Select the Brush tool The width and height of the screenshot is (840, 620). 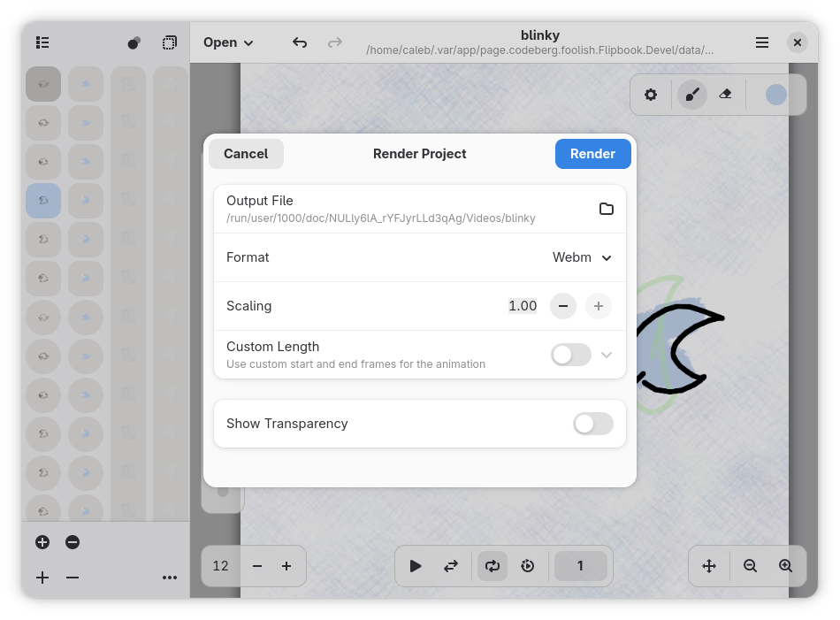pyautogui.click(x=692, y=95)
